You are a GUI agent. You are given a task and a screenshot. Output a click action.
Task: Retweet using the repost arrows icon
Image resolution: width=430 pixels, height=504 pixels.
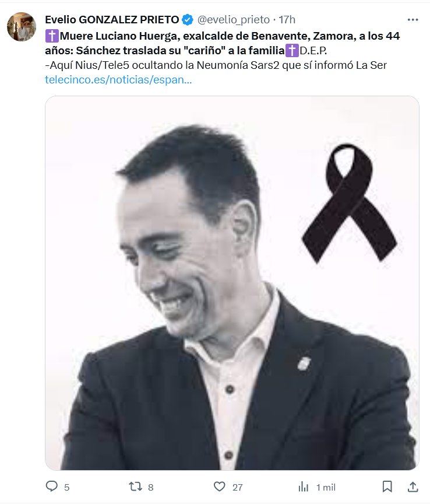pyautogui.click(x=136, y=487)
